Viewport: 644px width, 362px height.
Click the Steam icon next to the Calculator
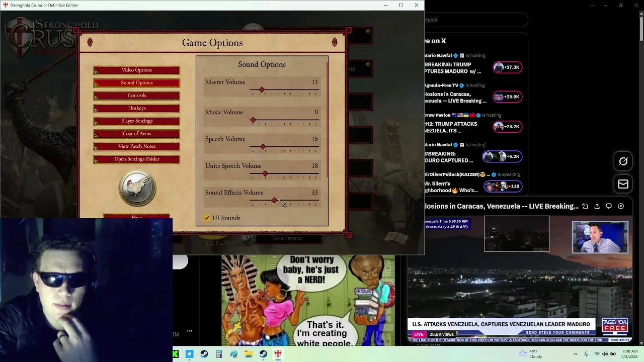point(204,354)
